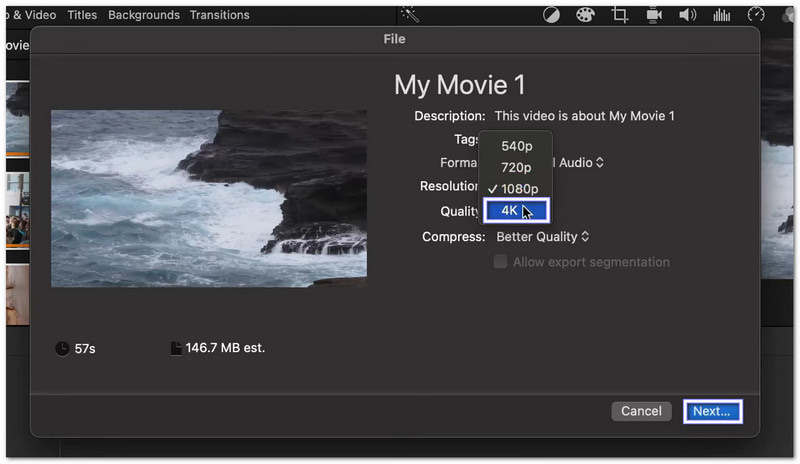Select the cropping tool icon
This screenshot has height=464, width=800.
[619, 15]
